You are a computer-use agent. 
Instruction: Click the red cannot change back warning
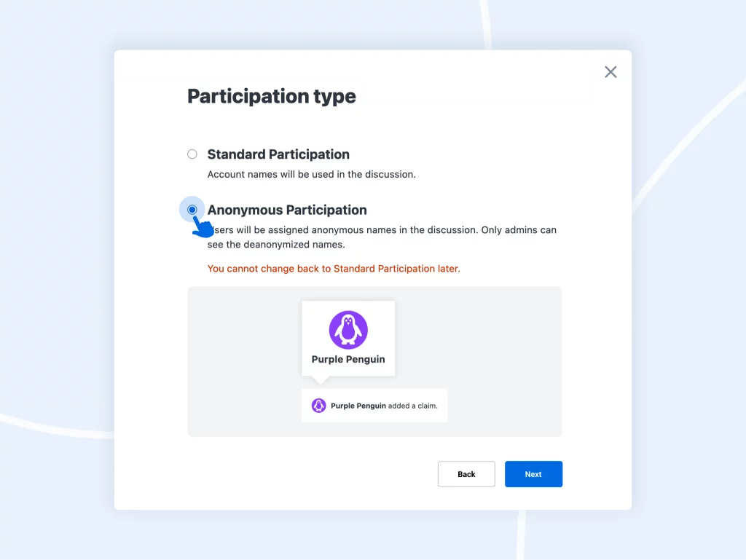(x=334, y=269)
